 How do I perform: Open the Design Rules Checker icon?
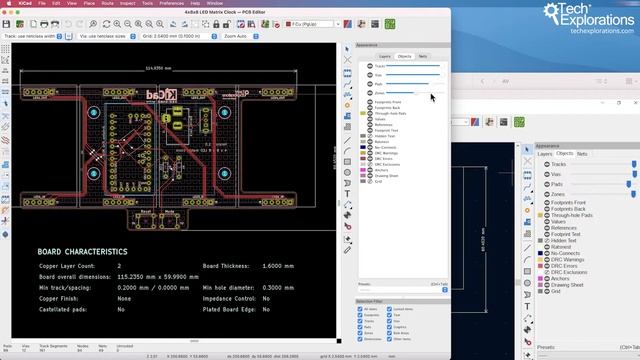click(276, 24)
